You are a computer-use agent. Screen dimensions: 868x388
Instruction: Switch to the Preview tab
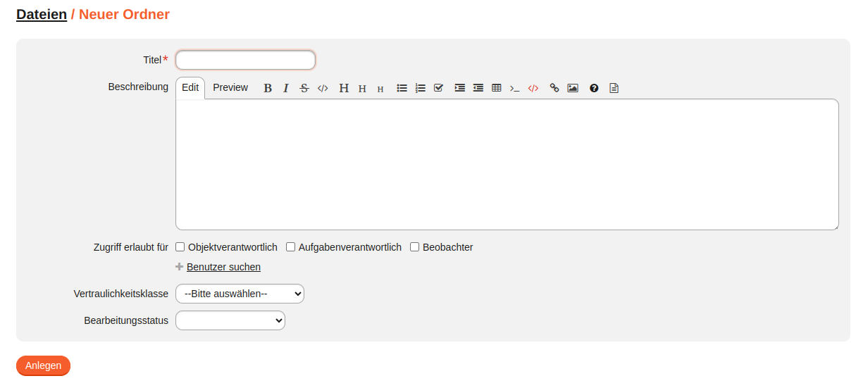coord(230,87)
